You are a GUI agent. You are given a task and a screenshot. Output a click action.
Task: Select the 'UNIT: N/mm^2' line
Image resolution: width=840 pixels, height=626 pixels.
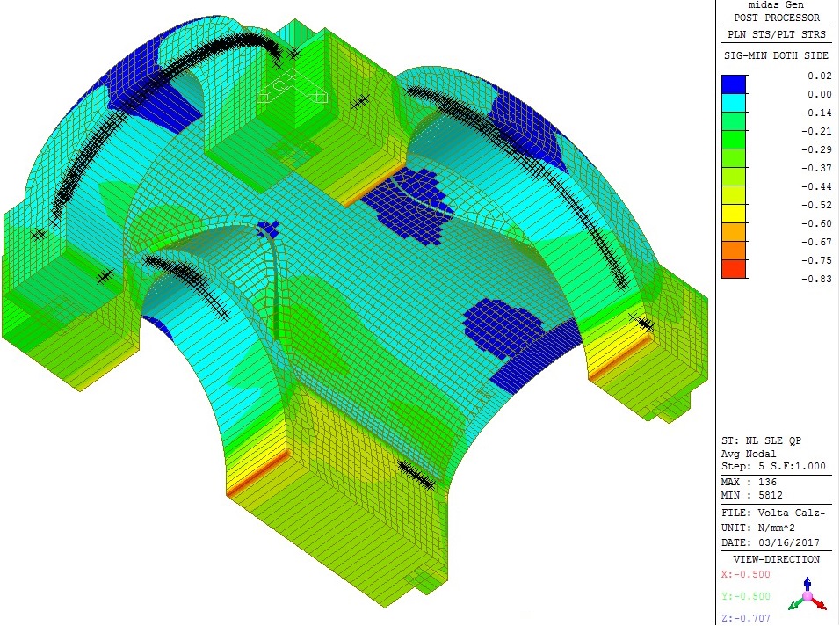(757, 528)
